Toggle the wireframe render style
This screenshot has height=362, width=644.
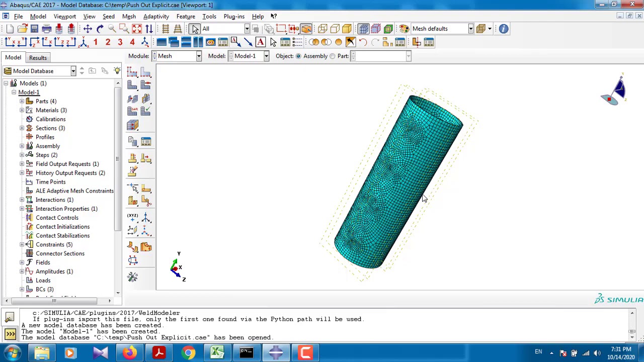pos(323,29)
